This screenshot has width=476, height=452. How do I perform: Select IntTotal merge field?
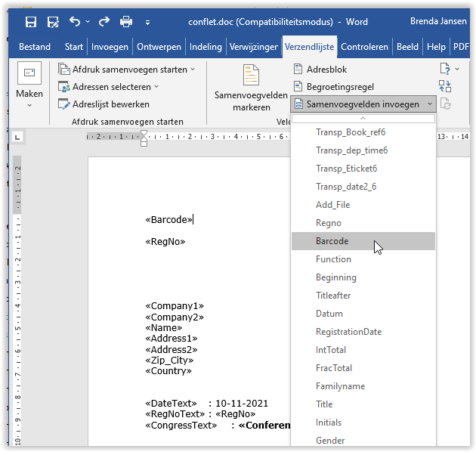363,350
